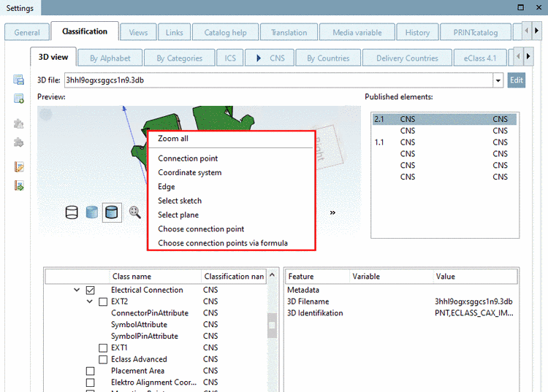Click the sidebar edit pencil document icon

coord(18,167)
